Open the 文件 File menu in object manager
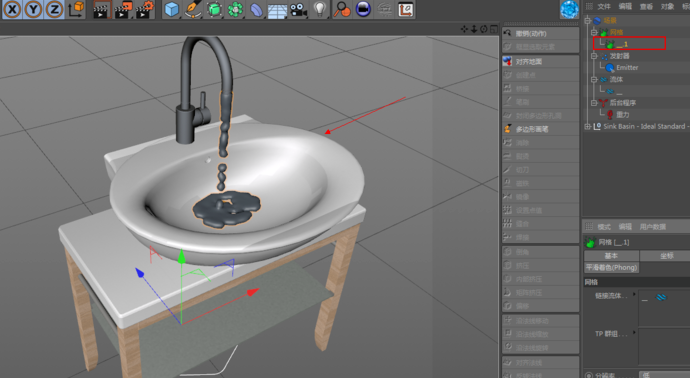Viewport: 690px width, 378px height. click(604, 6)
